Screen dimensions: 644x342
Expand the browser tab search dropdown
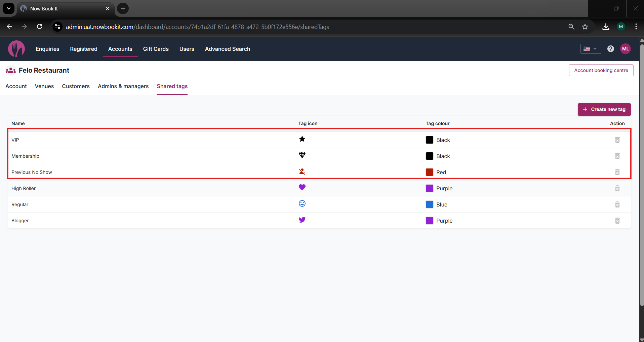pos(8,8)
